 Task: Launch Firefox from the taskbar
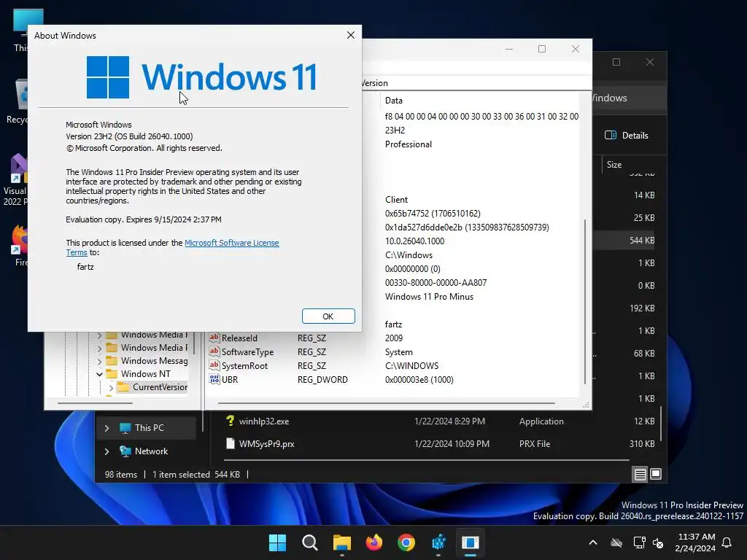(x=374, y=542)
